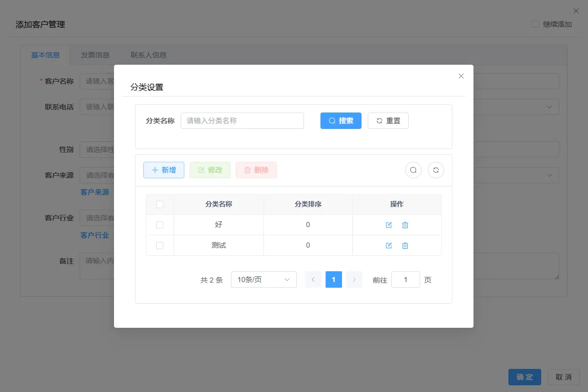
Task: Focus the 分类名称 search input field
Action: [x=242, y=121]
